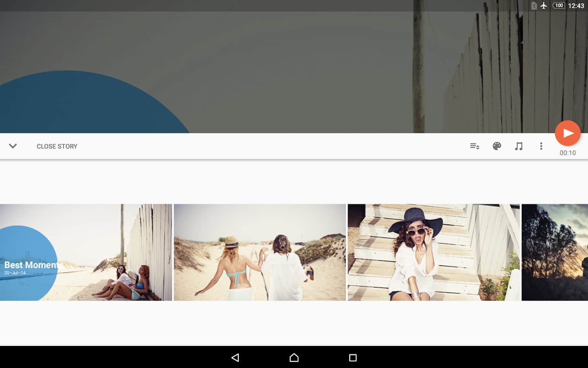Choose music with the note icon
Viewport: 588px width, 368px height.
click(x=519, y=146)
